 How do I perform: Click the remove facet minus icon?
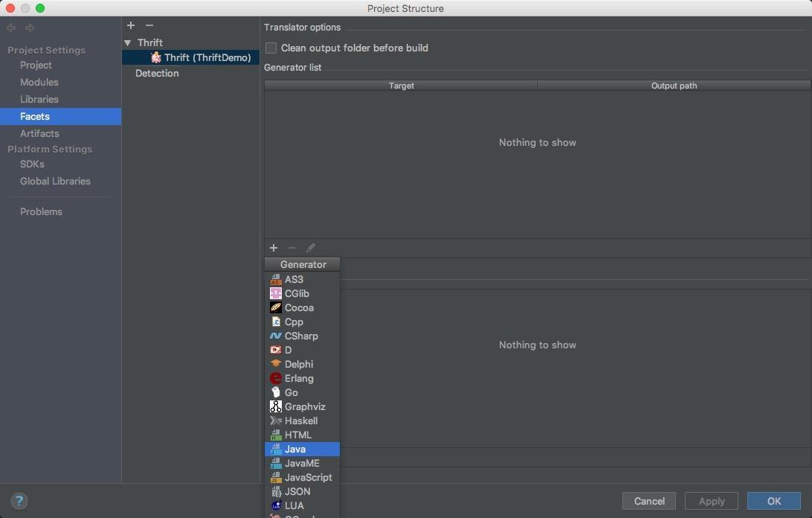[x=149, y=25]
